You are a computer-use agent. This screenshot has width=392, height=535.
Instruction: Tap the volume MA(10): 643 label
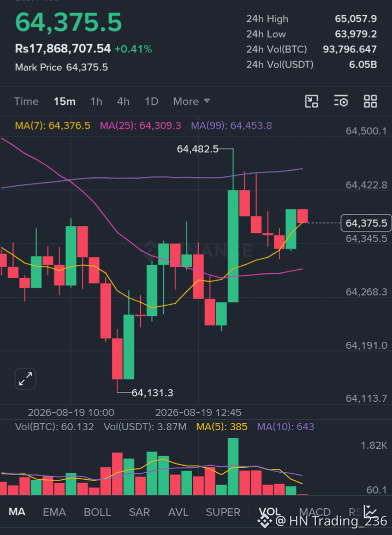click(x=286, y=427)
